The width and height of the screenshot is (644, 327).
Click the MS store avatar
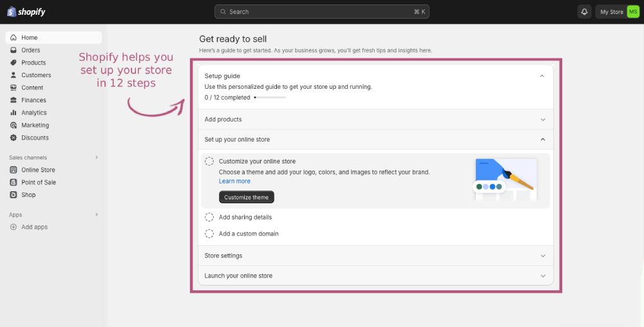[633, 12]
